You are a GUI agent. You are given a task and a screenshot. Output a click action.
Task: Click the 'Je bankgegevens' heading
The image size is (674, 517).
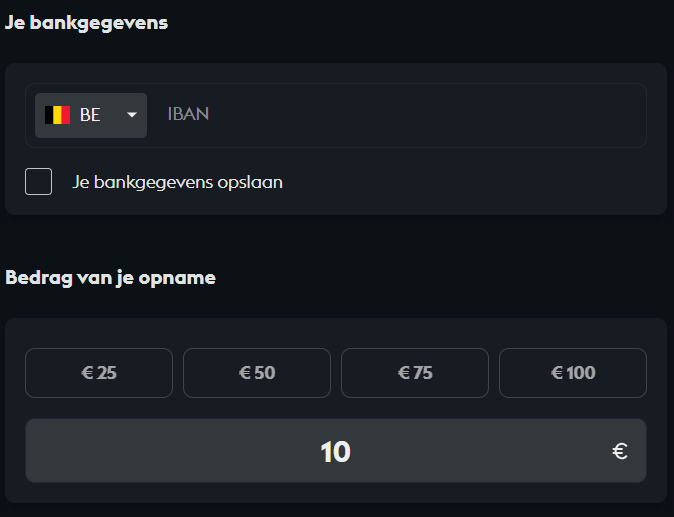click(86, 23)
